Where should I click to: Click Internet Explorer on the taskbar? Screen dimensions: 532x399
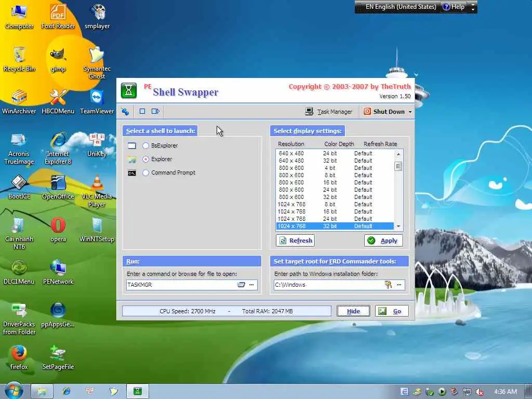(66, 391)
